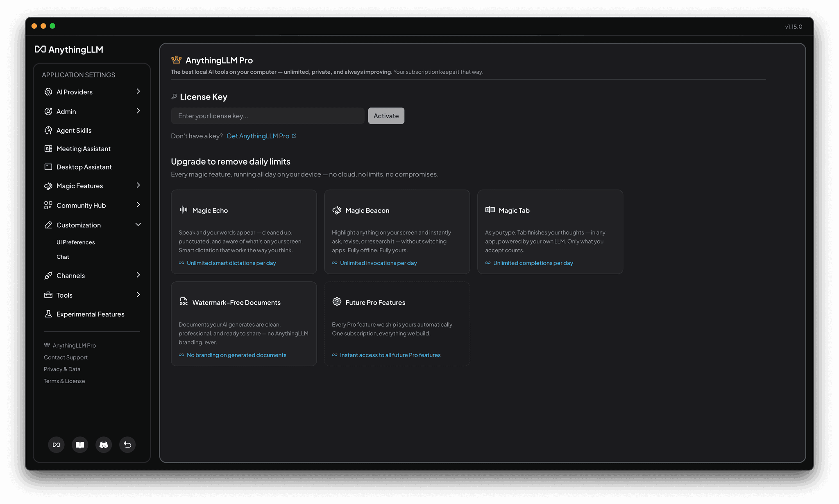Viewport: 839px width, 504px height.
Task: Click the Magic Beacon card title
Action: pyautogui.click(x=367, y=210)
